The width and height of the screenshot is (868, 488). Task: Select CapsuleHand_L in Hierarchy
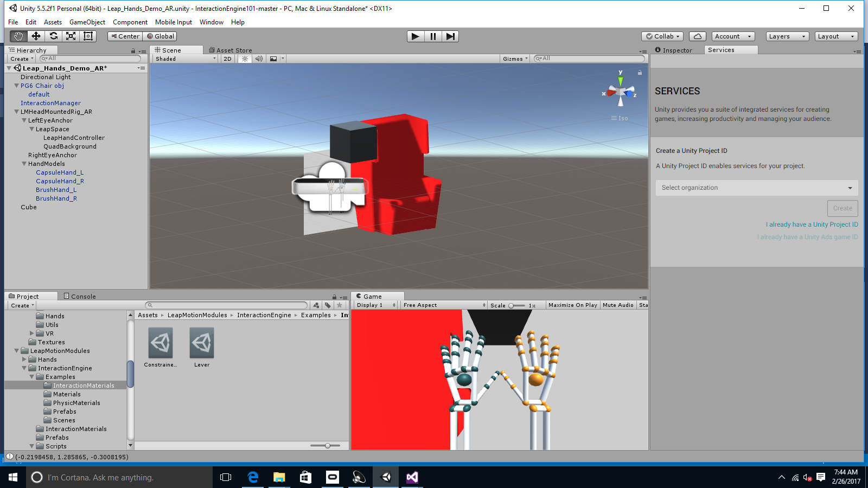click(60, 172)
